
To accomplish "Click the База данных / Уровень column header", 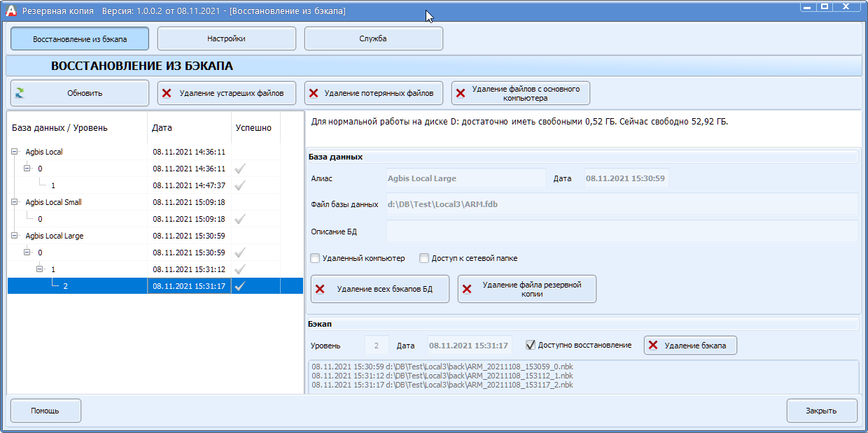I will point(77,128).
